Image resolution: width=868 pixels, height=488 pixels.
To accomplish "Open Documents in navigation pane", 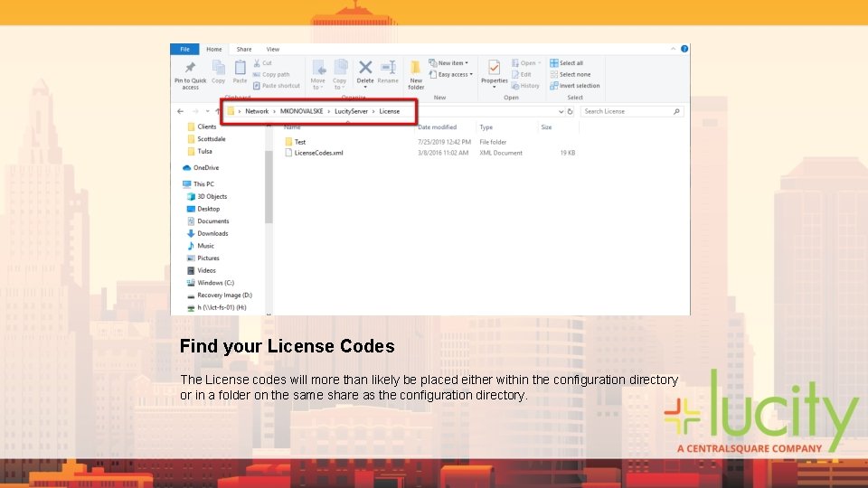I will (213, 221).
